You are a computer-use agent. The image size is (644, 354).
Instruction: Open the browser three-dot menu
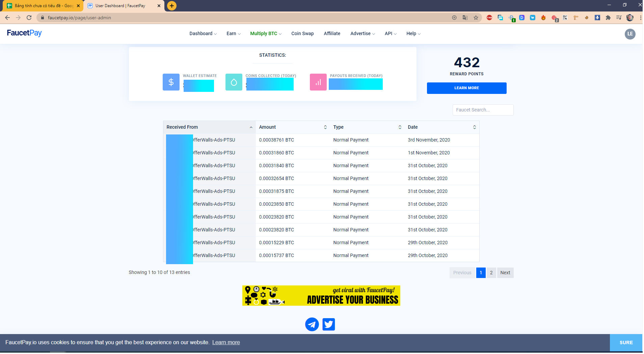(x=640, y=18)
